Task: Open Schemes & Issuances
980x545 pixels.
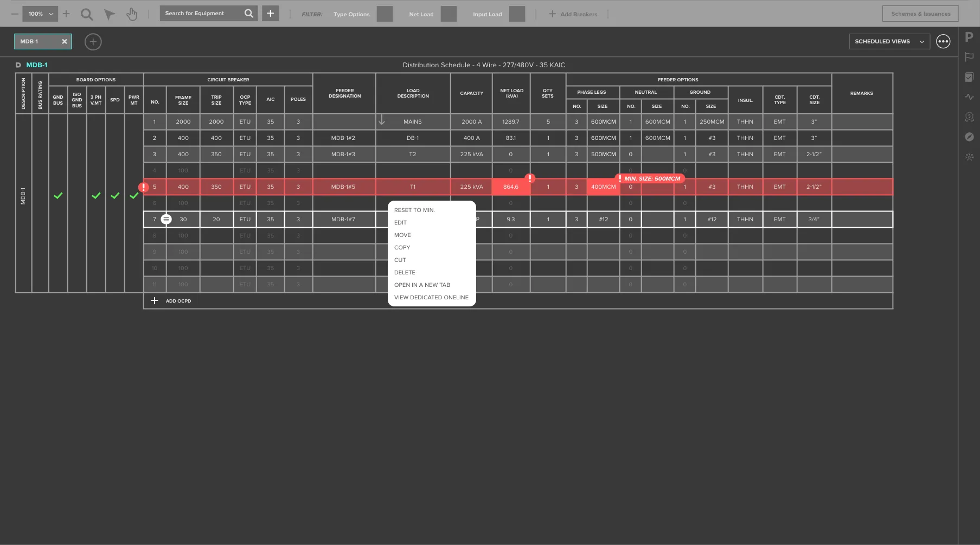Action: click(920, 14)
